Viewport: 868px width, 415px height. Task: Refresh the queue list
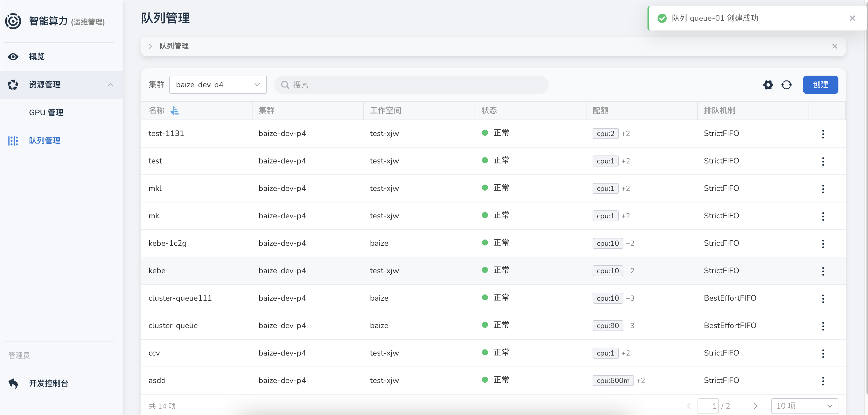pyautogui.click(x=787, y=85)
